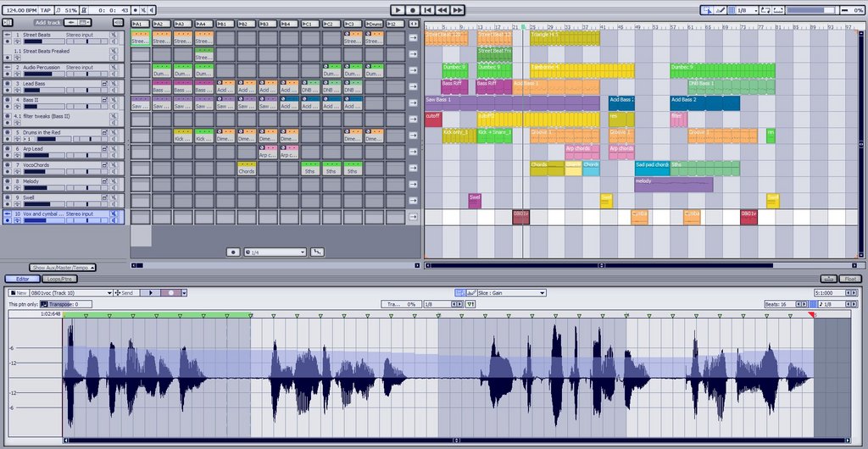Click the record button below the pattern grid
868x449 pixels.
233,252
